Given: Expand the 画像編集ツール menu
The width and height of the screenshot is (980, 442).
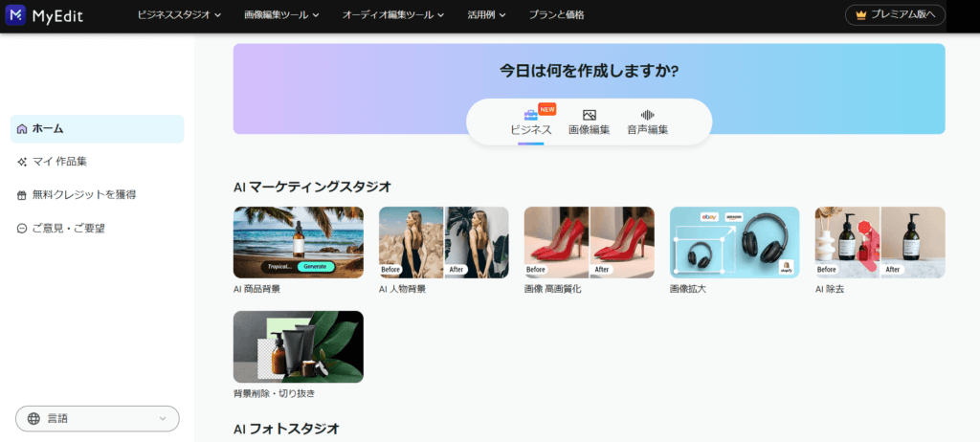Looking at the screenshot, I should tap(282, 15).
